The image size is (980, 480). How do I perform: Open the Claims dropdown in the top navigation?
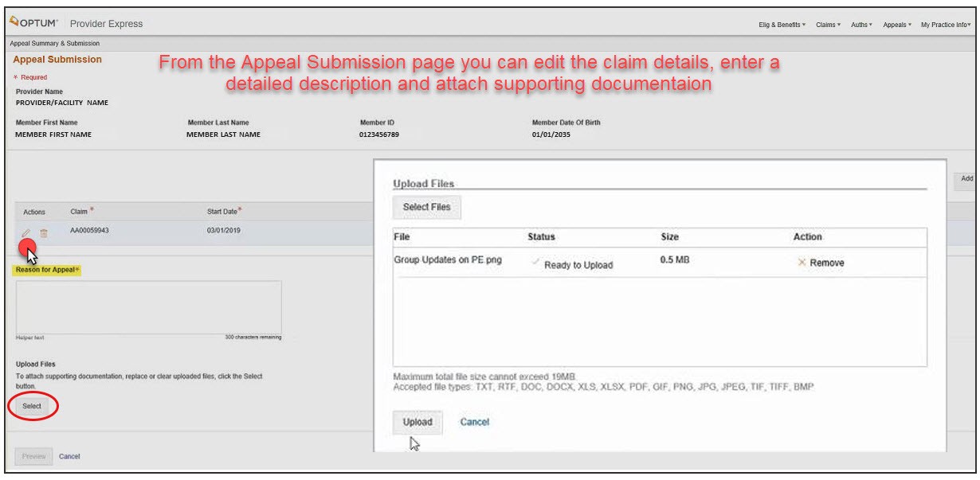829,25
